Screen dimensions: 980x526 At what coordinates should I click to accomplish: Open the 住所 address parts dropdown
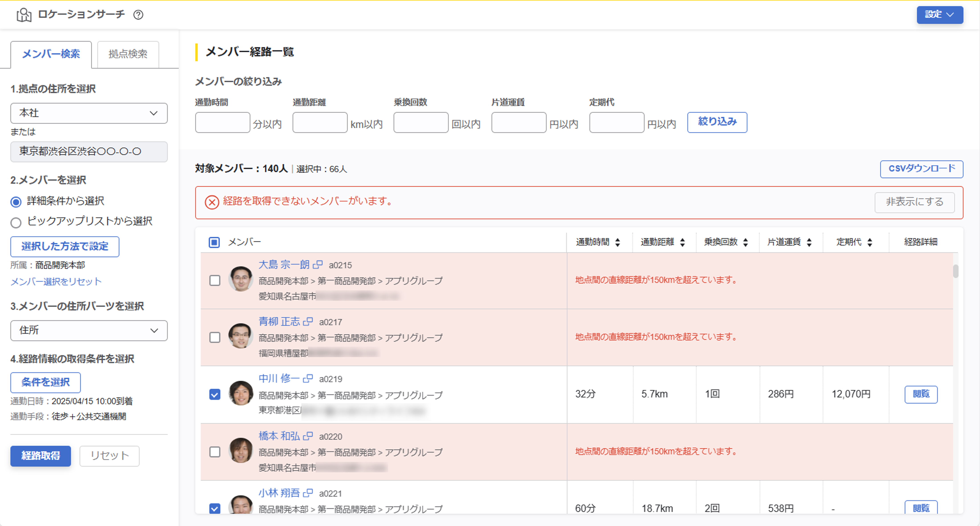(x=89, y=330)
